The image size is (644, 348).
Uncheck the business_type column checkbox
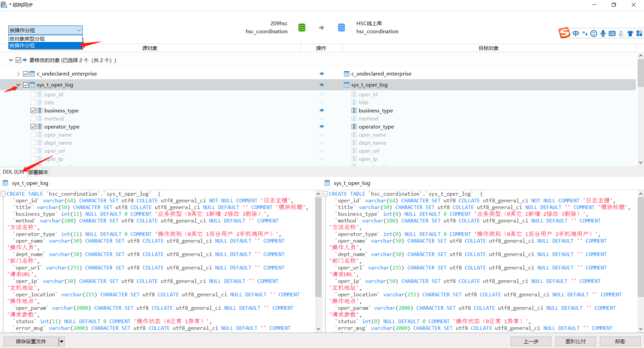point(33,110)
